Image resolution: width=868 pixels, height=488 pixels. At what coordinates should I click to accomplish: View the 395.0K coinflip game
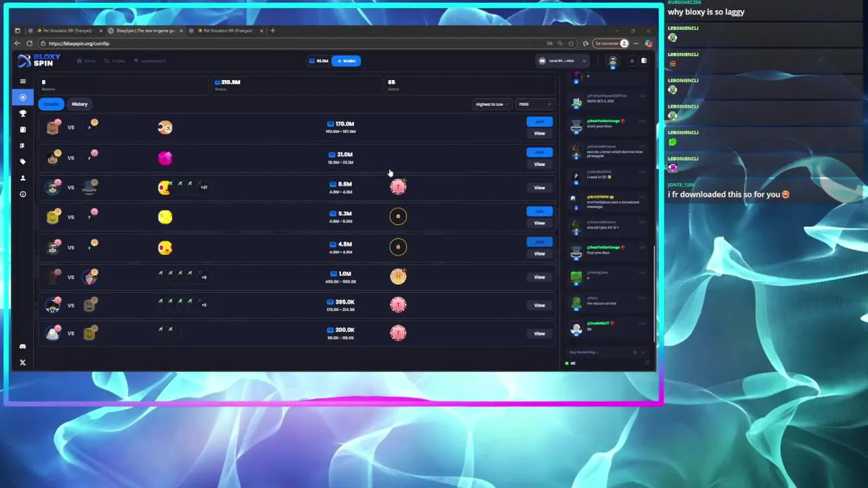click(x=539, y=305)
